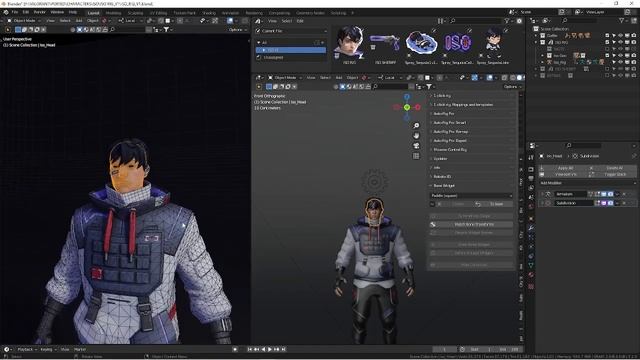Select the highlighted ISO catalog row
The image size is (640, 360).
pyautogui.click(x=291, y=50)
